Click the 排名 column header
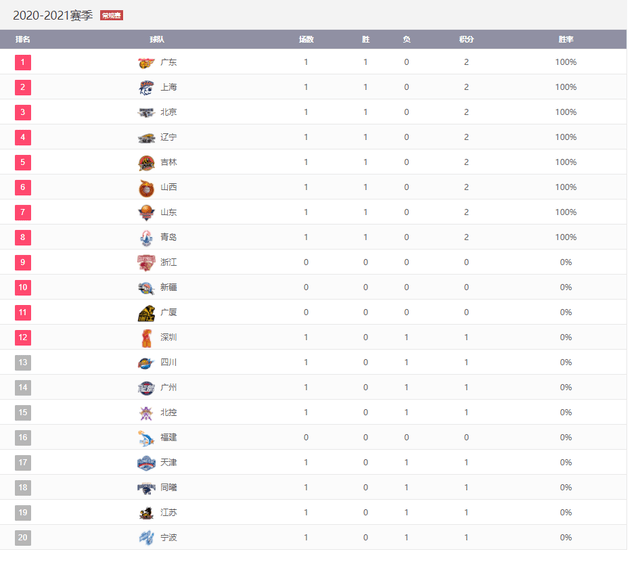The image size is (640, 562). [23, 40]
